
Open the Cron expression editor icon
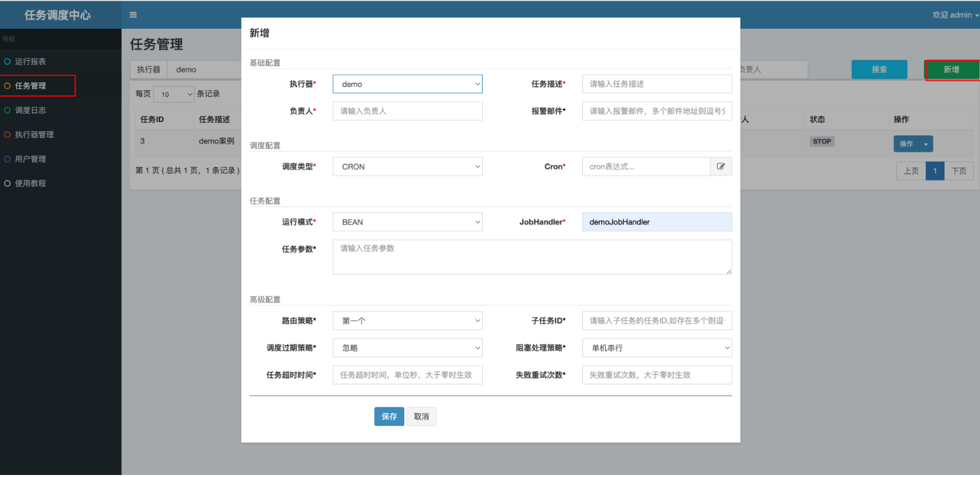(721, 167)
